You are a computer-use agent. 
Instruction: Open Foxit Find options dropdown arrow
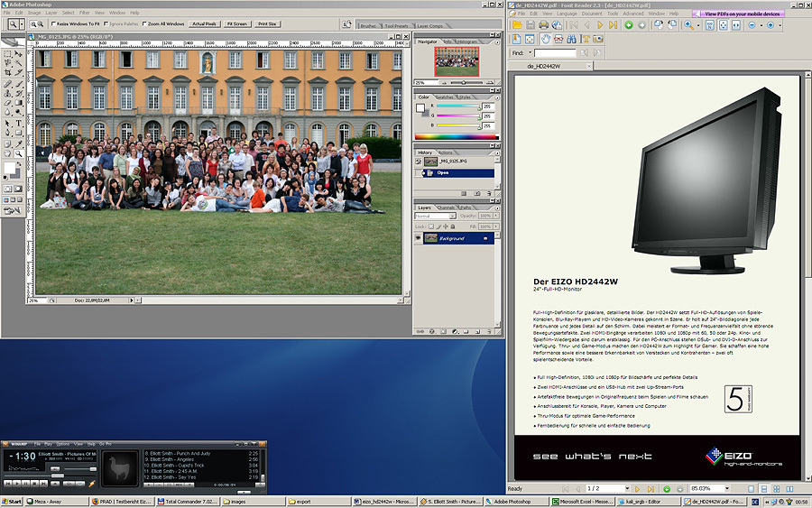point(530,53)
